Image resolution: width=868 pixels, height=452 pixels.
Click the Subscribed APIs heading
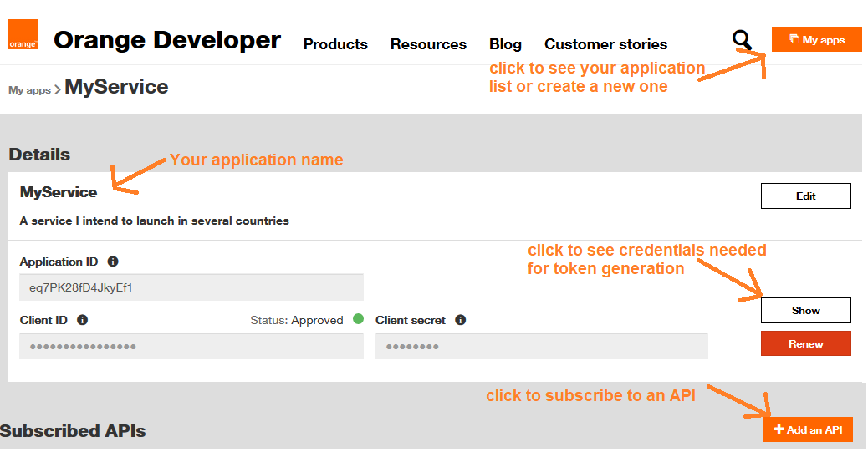coord(73,431)
